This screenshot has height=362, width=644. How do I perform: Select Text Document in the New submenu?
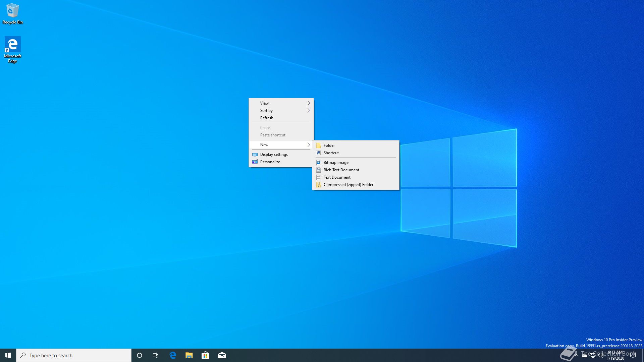tap(337, 177)
